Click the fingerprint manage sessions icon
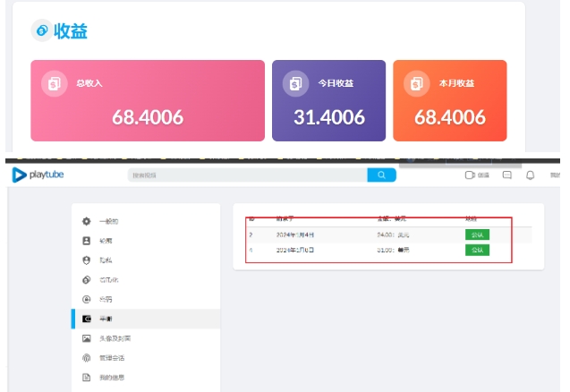 (x=87, y=358)
